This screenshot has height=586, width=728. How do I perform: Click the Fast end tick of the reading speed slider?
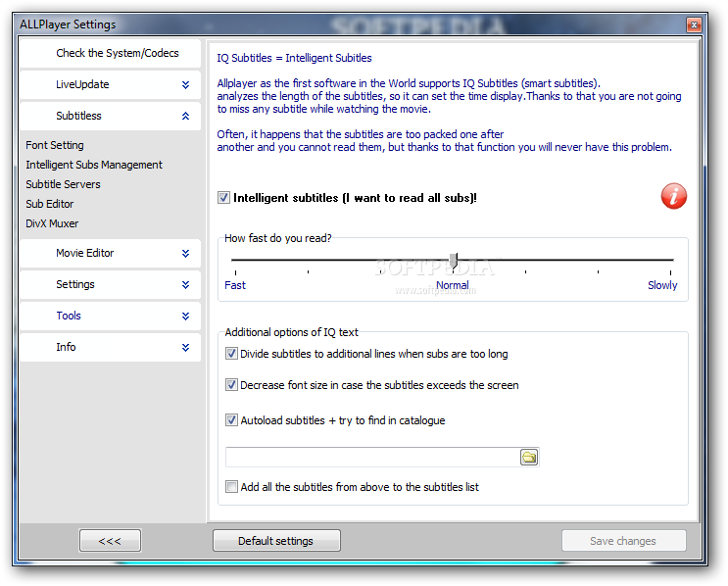tap(235, 272)
